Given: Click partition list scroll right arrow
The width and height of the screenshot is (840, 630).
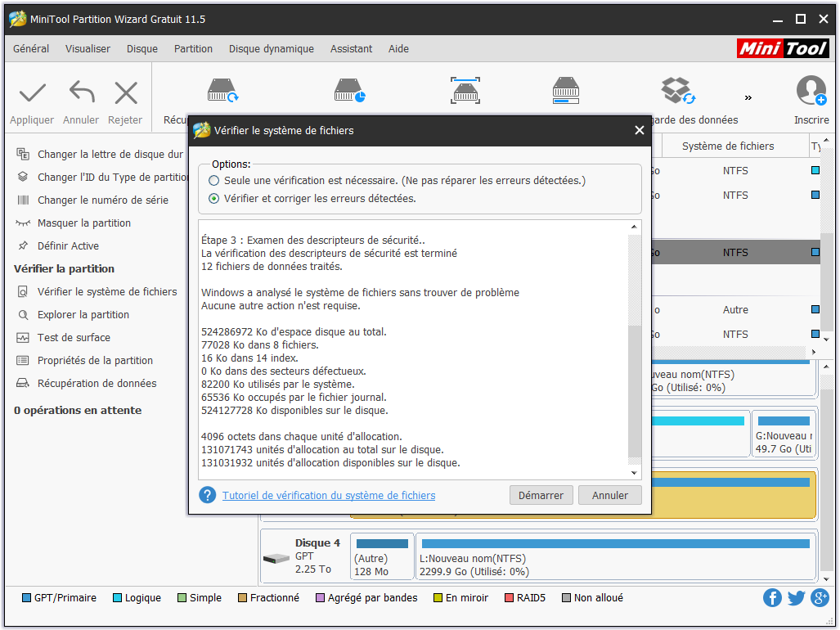Looking at the screenshot, I should point(813,352).
